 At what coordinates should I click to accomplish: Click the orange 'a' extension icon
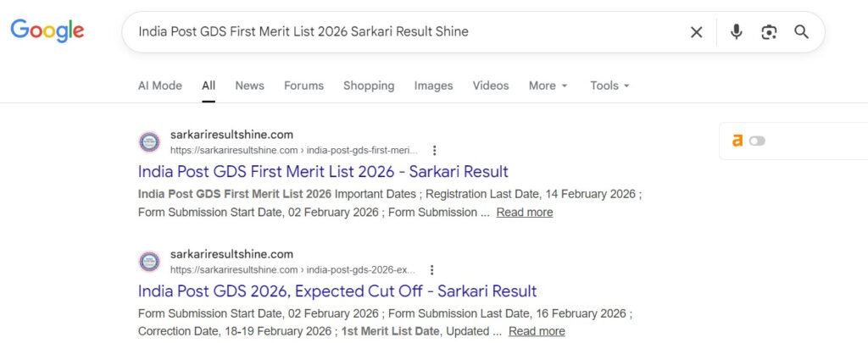737,141
